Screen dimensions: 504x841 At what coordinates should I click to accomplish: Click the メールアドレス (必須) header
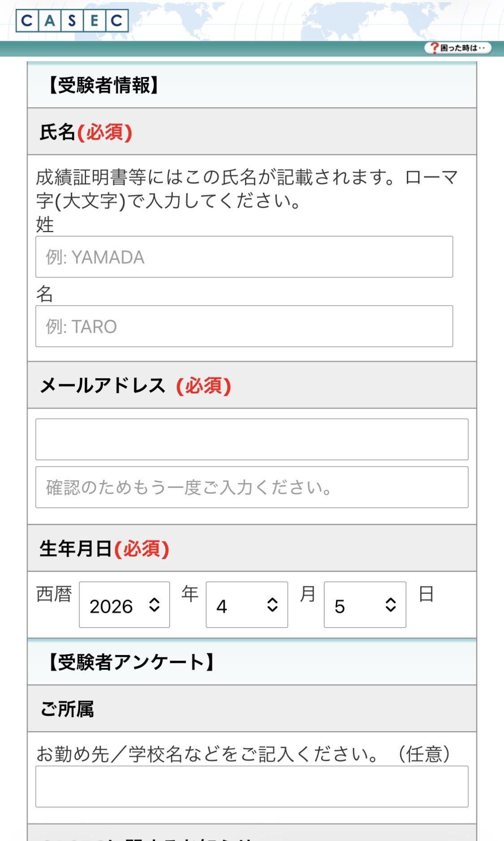[x=134, y=385]
